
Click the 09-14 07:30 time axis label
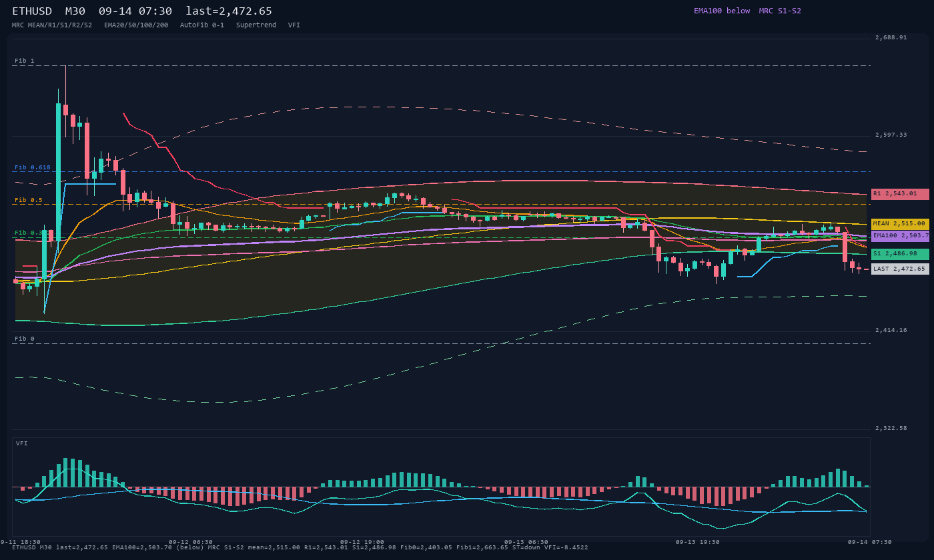870,542
